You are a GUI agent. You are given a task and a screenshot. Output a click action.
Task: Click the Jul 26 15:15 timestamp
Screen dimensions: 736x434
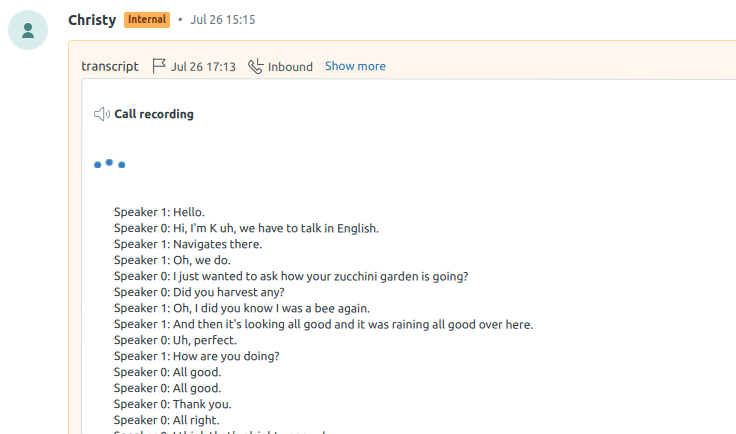(x=222, y=20)
